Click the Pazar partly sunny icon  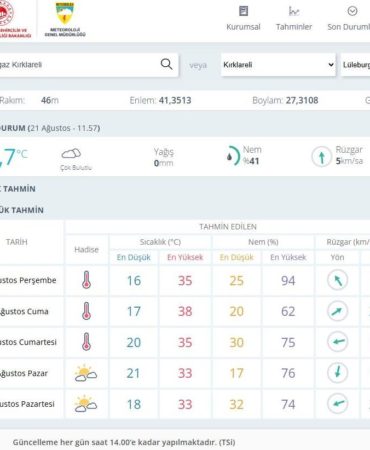click(86, 373)
